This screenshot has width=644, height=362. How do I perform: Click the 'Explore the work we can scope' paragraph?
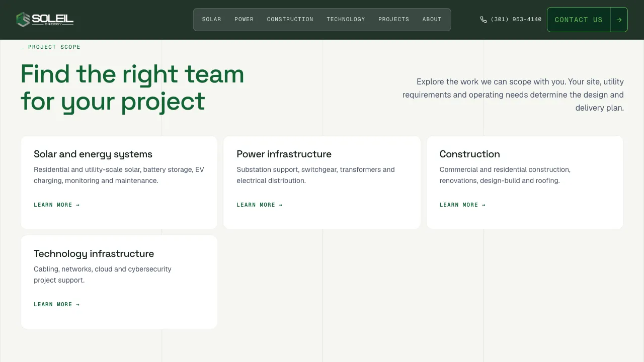pyautogui.click(x=513, y=95)
